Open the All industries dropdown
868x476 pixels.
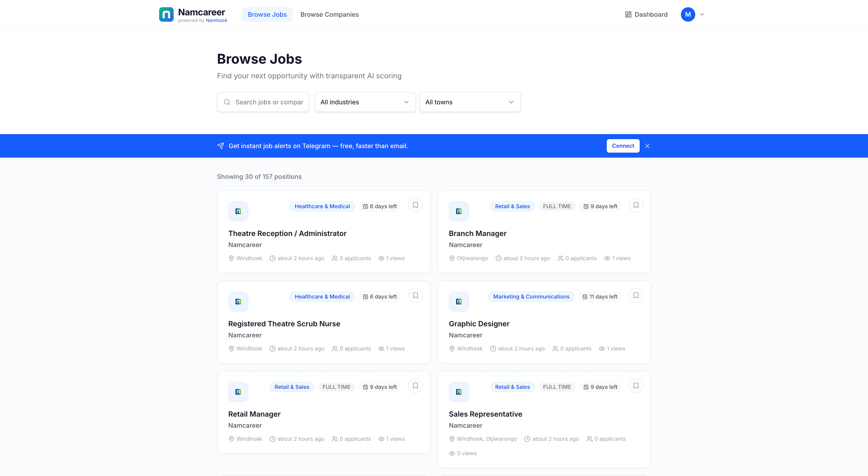tap(365, 102)
